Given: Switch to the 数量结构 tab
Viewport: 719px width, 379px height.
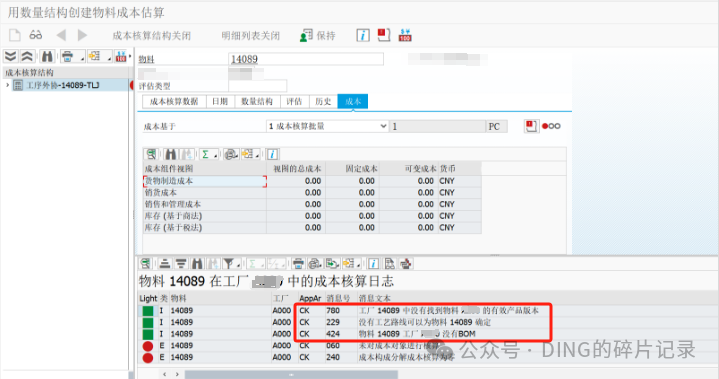Looking at the screenshot, I should (x=257, y=101).
